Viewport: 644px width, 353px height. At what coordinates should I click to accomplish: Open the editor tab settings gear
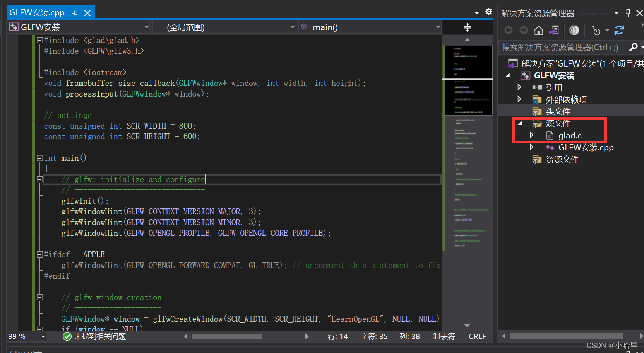tap(489, 12)
